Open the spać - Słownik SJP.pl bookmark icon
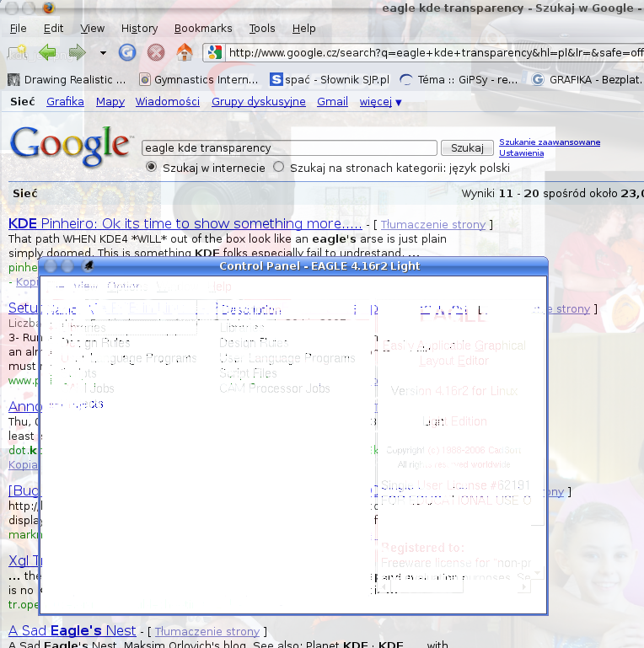Viewport: 644px width, 648px height. tap(276, 79)
